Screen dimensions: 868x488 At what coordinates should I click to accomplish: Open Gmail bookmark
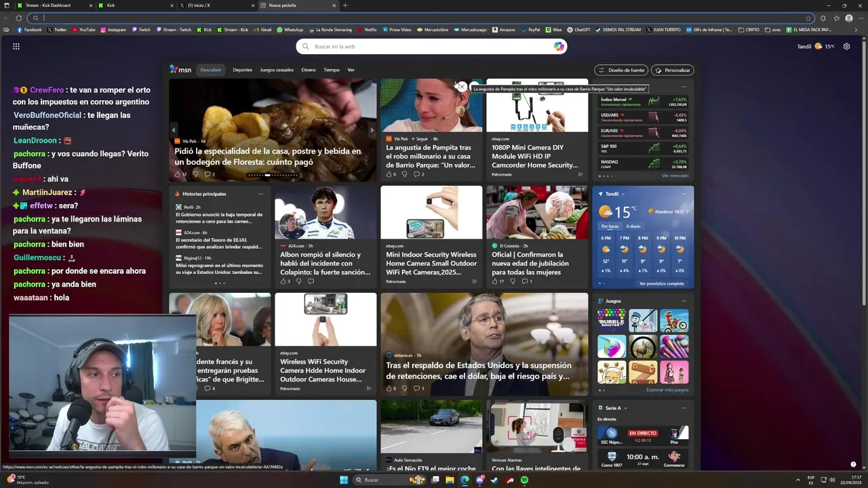(262, 30)
